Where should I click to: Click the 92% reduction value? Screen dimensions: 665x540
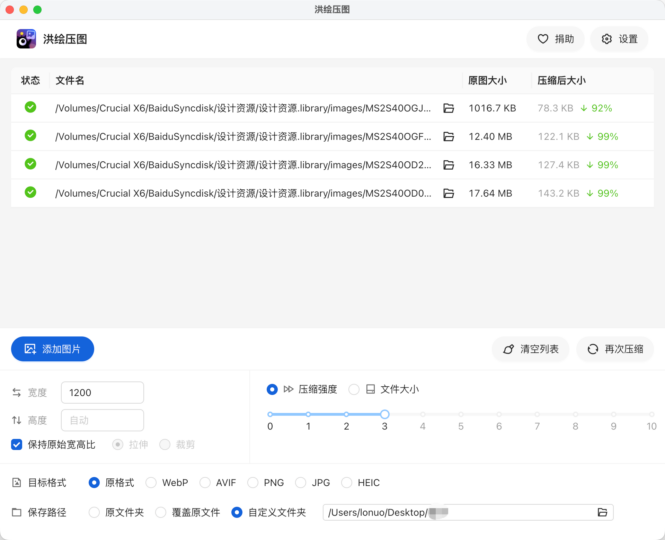pos(602,108)
